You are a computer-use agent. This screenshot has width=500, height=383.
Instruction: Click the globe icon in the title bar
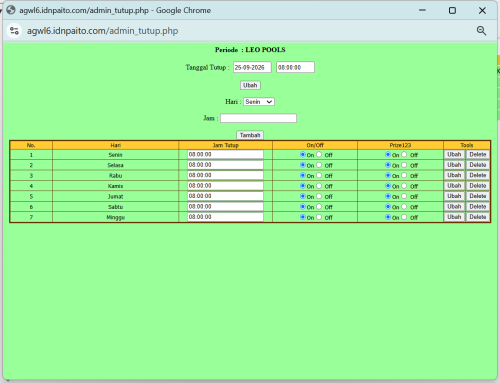(11, 10)
